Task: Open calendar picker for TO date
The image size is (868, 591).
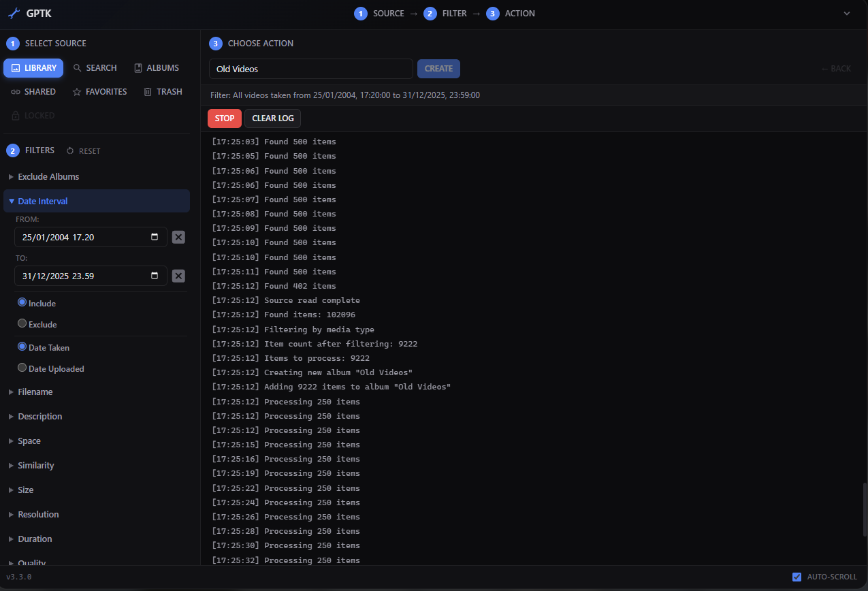Action: (x=155, y=276)
